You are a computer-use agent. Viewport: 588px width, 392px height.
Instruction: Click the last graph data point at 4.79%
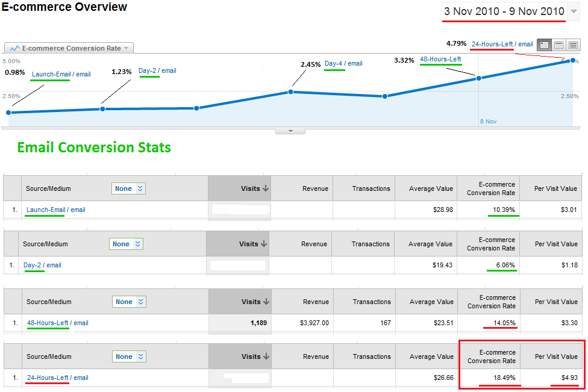(x=573, y=60)
